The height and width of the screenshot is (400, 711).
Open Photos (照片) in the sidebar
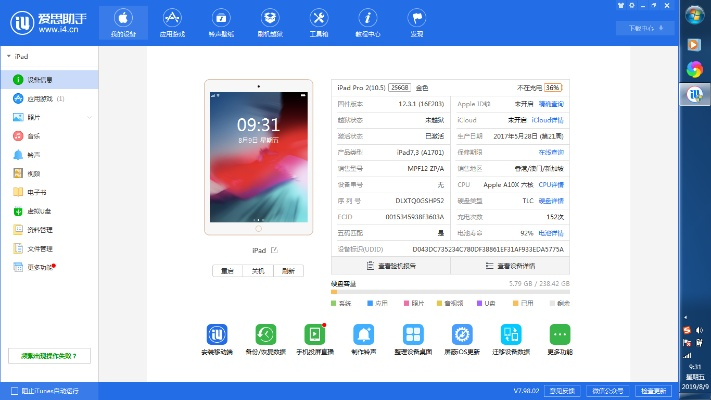(49, 117)
